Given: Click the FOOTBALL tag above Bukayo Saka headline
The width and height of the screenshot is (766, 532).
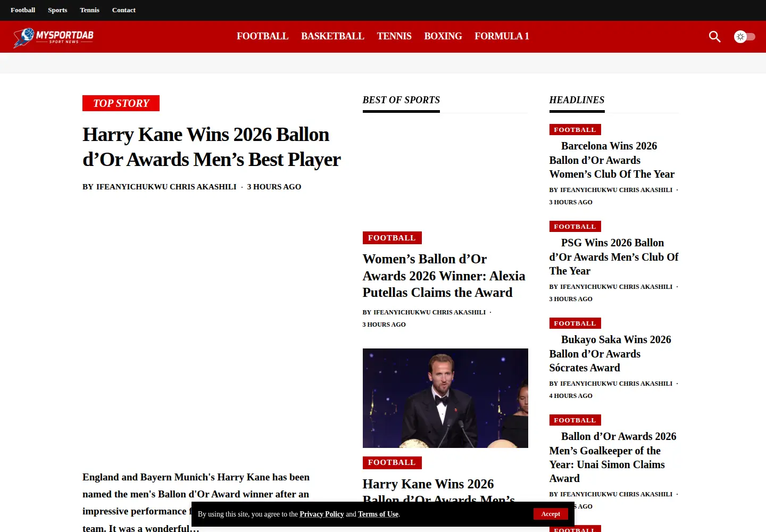Looking at the screenshot, I should (x=575, y=323).
